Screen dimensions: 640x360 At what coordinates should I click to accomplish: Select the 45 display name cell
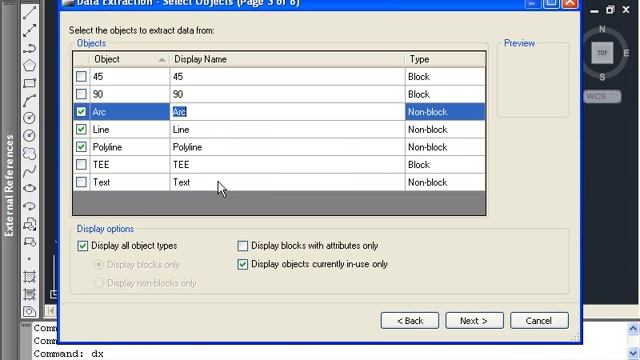click(x=287, y=76)
